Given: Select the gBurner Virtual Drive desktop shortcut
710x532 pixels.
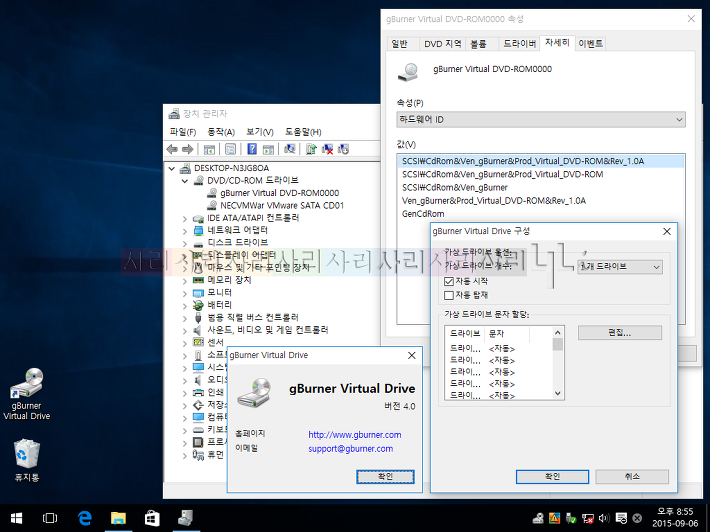Looking at the screenshot, I should (x=26, y=394).
